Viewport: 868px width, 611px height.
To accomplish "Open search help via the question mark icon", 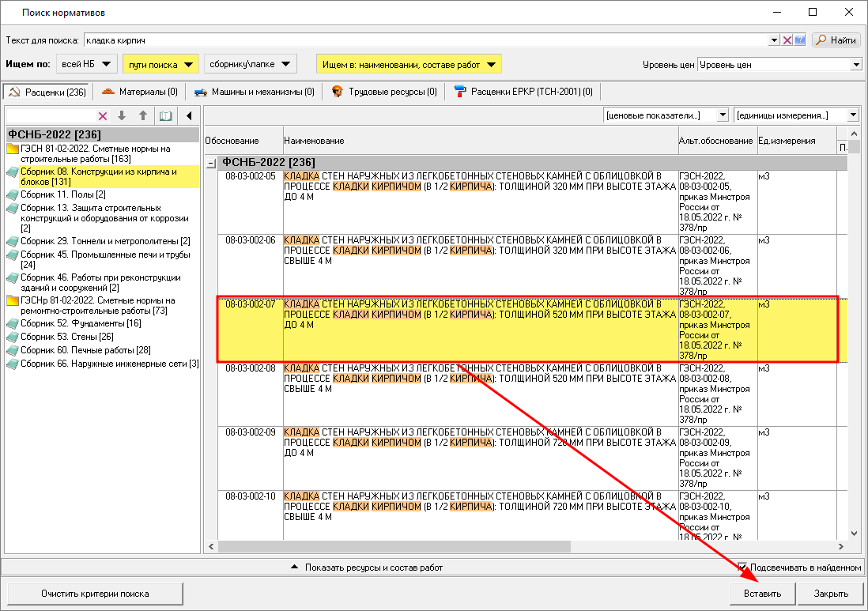I will point(799,40).
